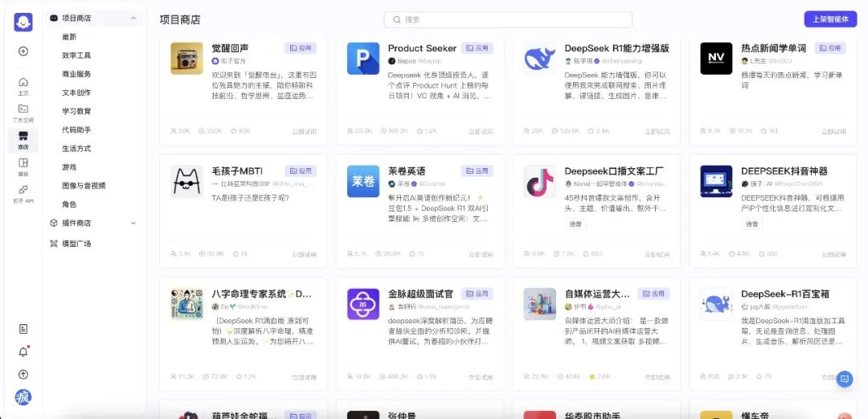868x419 pixels.
Task: Open the 毛孩子MBTI card title
Action: pos(237,171)
